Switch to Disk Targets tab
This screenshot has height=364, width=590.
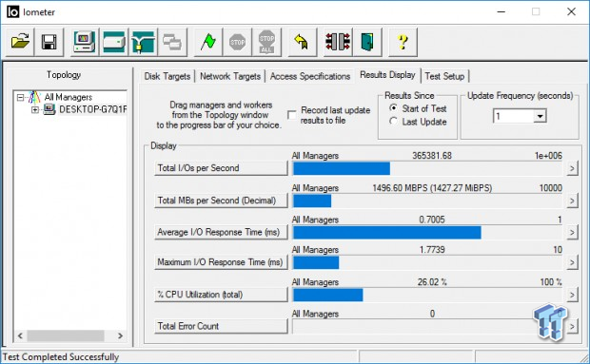[x=167, y=76]
